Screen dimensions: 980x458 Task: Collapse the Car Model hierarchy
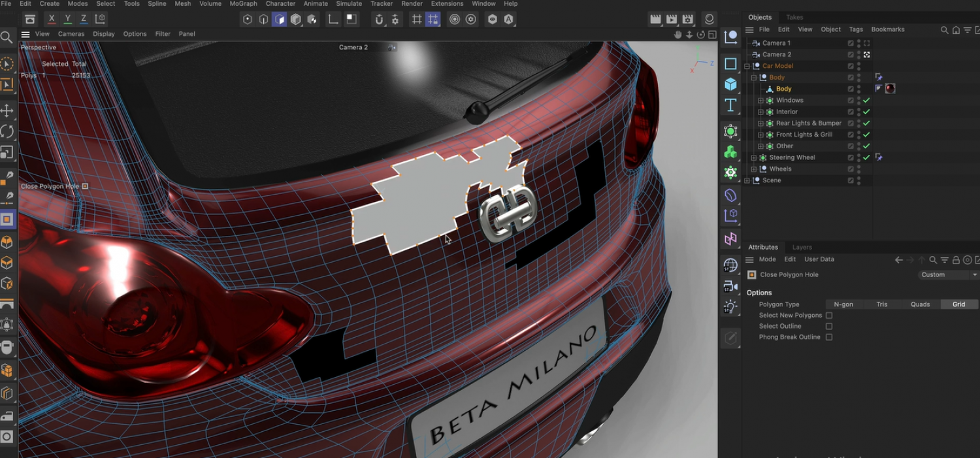click(x=747, y=66)
